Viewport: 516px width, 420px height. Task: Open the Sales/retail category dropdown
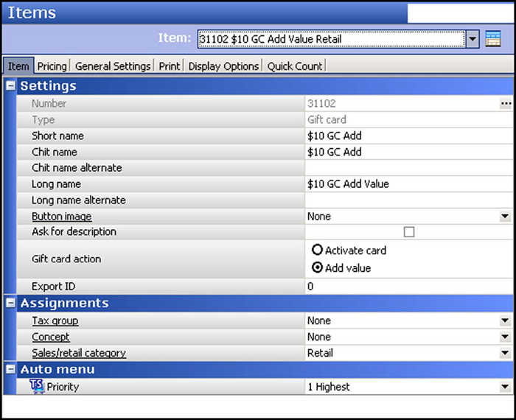505,353
